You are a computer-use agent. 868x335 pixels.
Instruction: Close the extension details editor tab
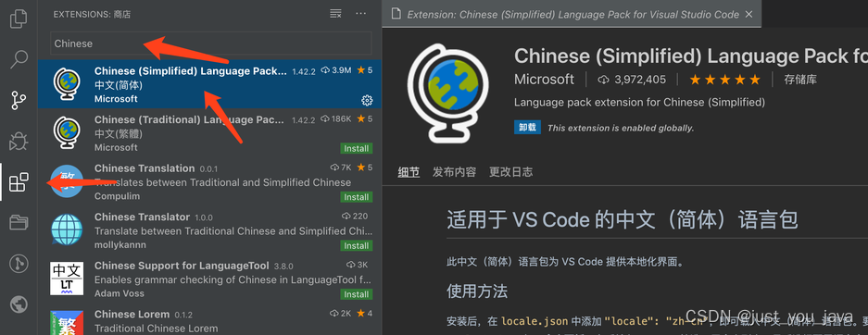[749, 14]
